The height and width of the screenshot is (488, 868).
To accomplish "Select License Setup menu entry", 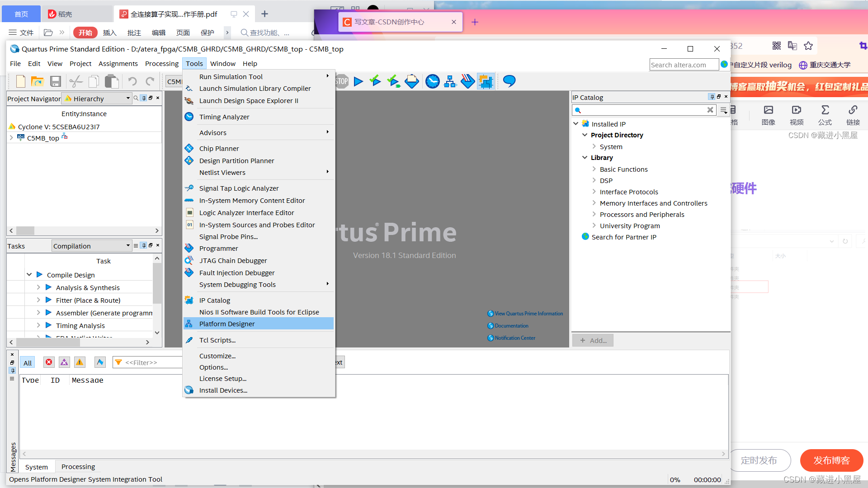I will pyautogui.click(x=259, y=378).
